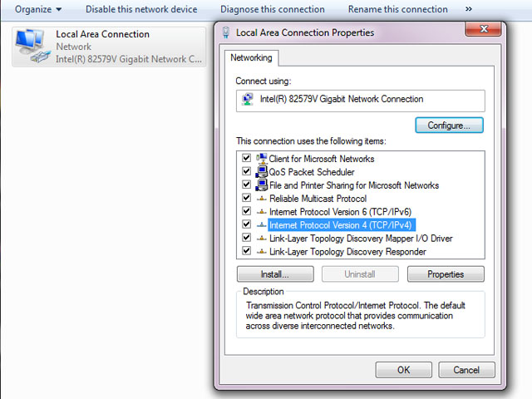This screenshot has width=532, height=399.
Task: Select Internet Protocol Version 6 (TCP/IPv6)
Action: click(340, 212)
